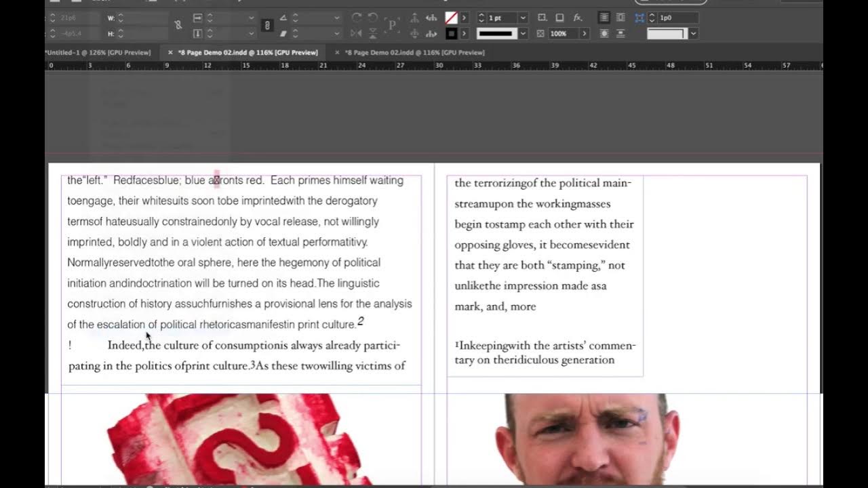Toggle constrain proportions for scaling chain

point(267,25)
